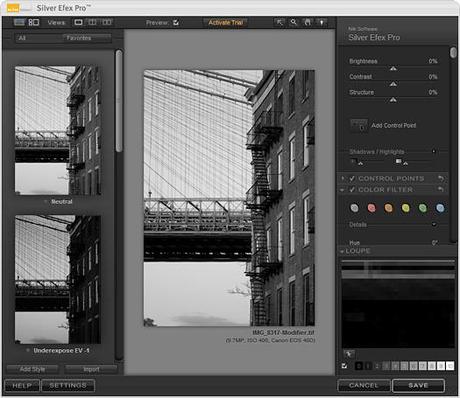Click the background color lightbulb icon
The height and width of the screenshot is (398, 460).
tap(321, 22)
